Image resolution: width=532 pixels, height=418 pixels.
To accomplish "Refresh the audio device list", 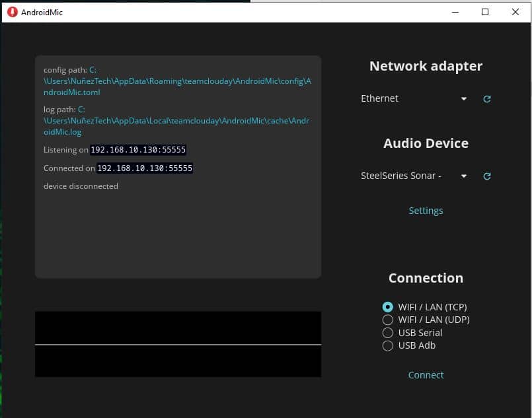I will (x=487, y=176).
